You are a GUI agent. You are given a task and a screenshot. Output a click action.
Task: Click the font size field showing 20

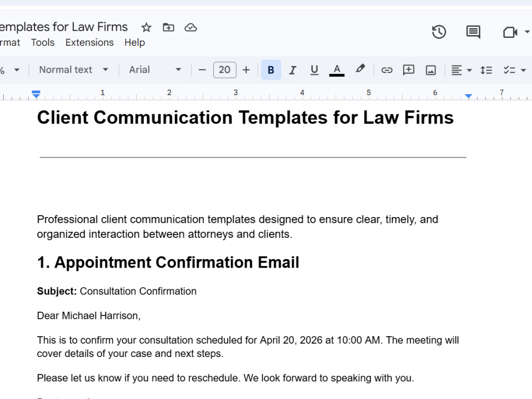(225, 70)
